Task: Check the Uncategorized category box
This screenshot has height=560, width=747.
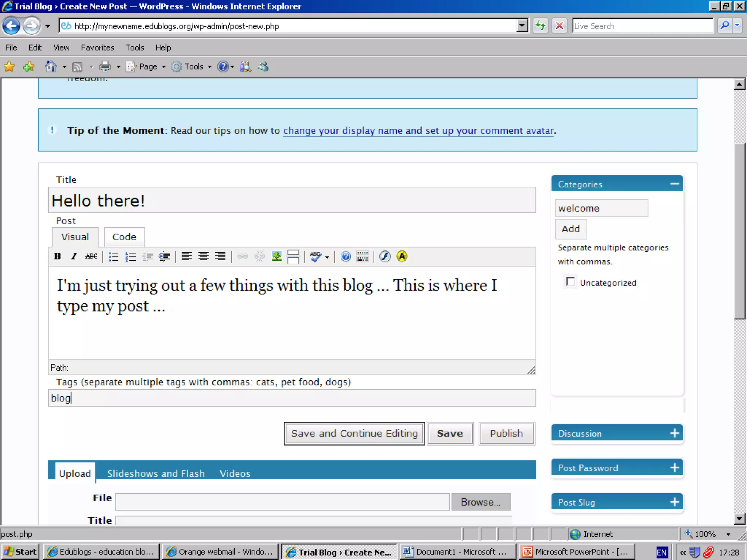Action: [570, 282]
